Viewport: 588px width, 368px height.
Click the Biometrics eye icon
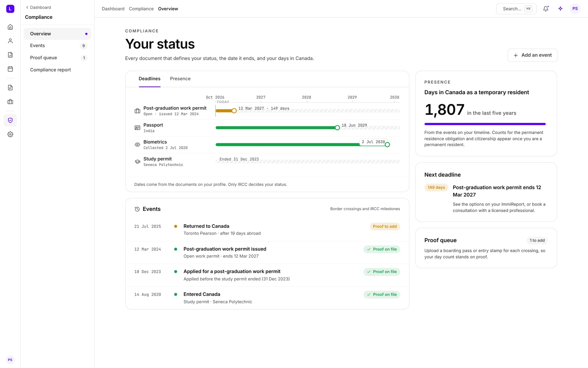click(x=137, y=145)
